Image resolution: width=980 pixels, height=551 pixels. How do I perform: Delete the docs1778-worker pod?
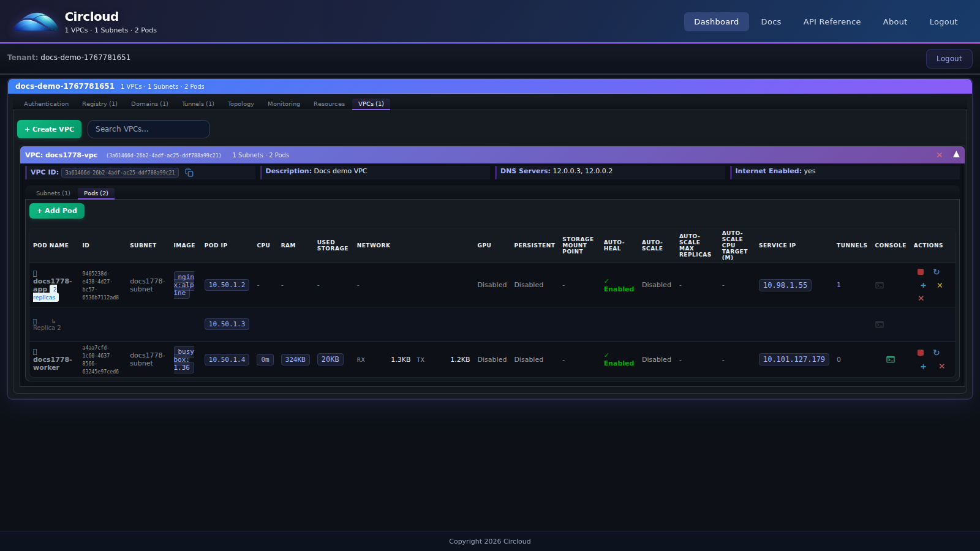click(941, 367)
